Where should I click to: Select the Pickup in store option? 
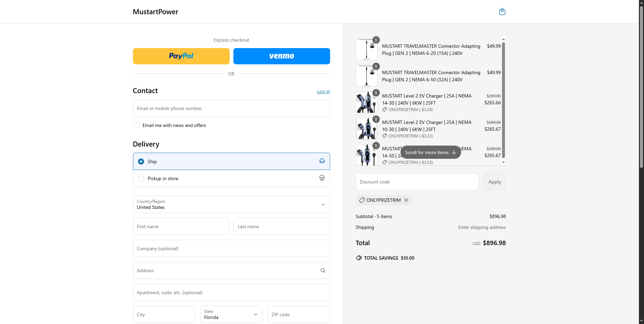(231, 178)
